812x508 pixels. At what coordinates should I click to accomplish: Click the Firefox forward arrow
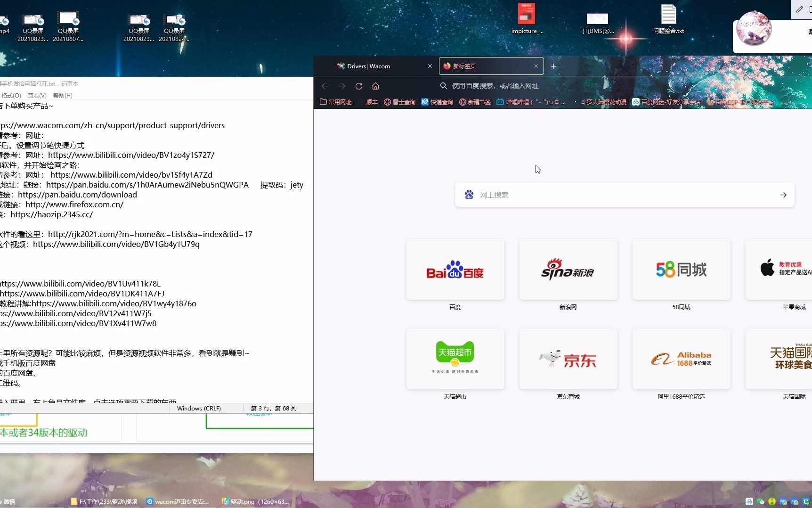pyautogui.click(x=342, y=86)
